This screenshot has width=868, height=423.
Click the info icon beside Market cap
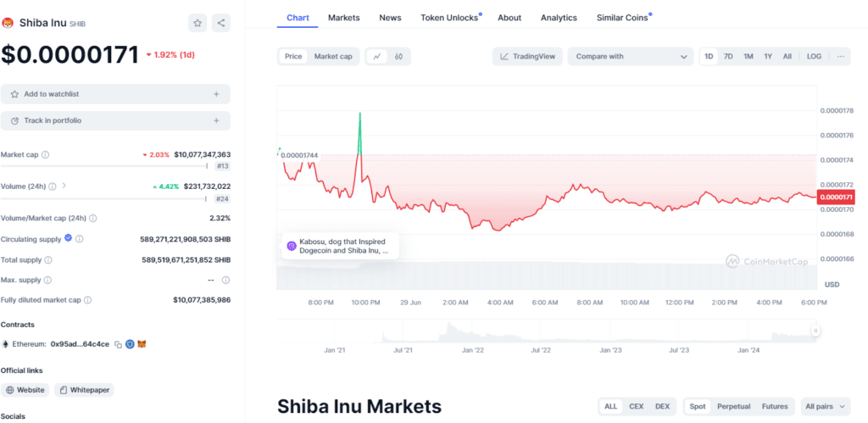pyautogui.click(x=46, y=155)
